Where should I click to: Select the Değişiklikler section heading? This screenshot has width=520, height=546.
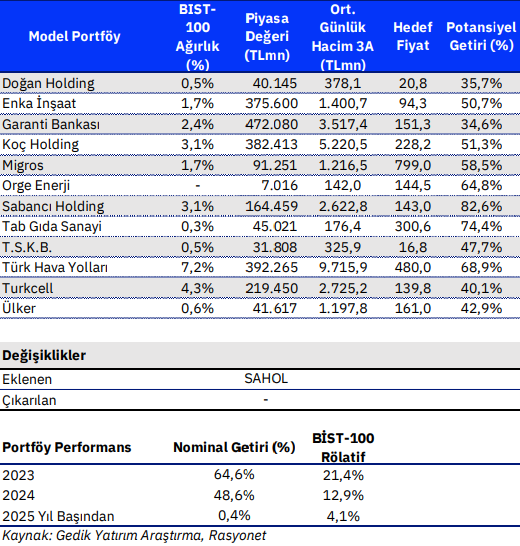click(x=44, y=356)
